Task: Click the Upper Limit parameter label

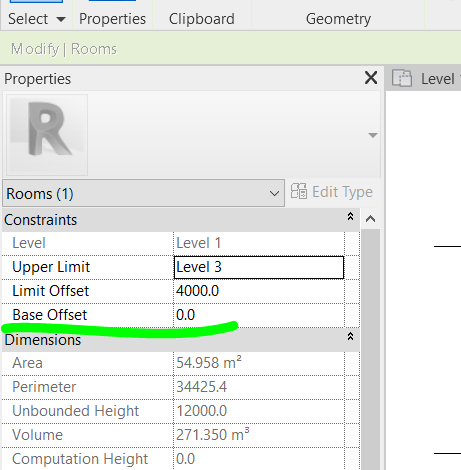Action: 51,267
